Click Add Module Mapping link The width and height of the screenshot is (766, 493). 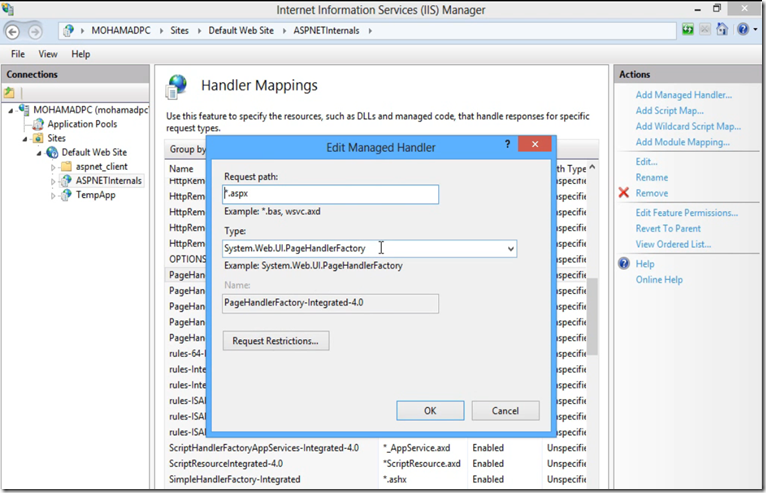point(682,142)
